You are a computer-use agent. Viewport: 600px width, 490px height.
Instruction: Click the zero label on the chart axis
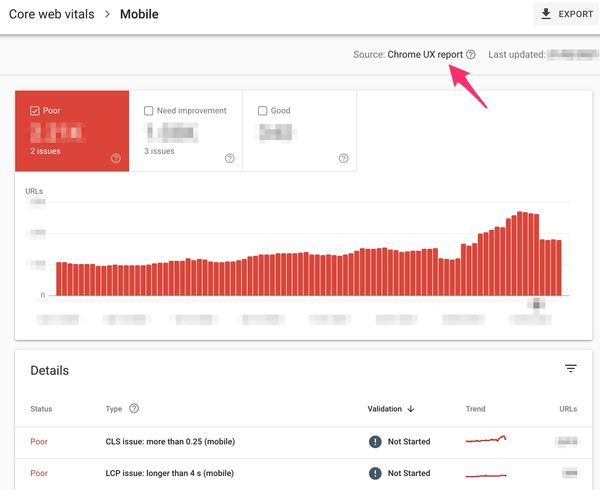43,295
